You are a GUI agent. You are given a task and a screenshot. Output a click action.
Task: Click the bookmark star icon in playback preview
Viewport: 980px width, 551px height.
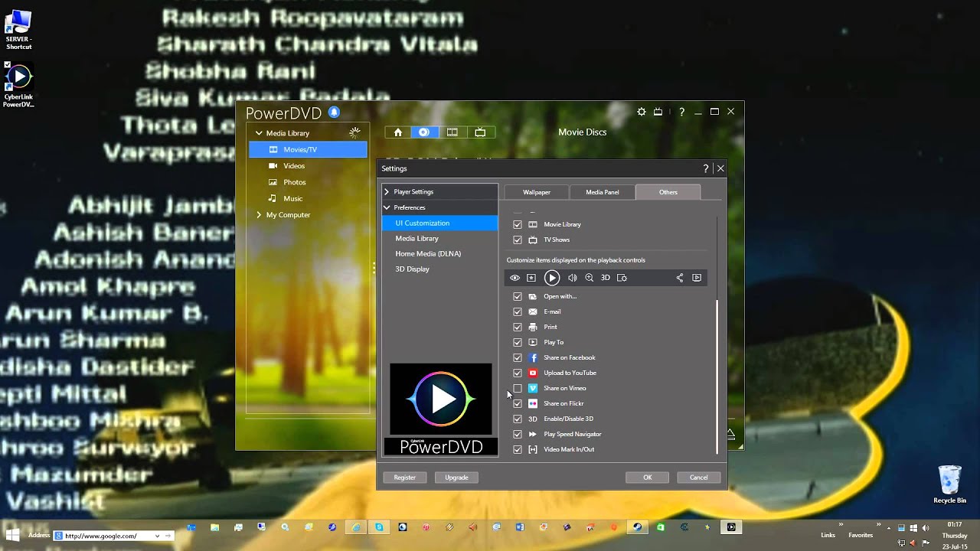click(x=531, y=278)
